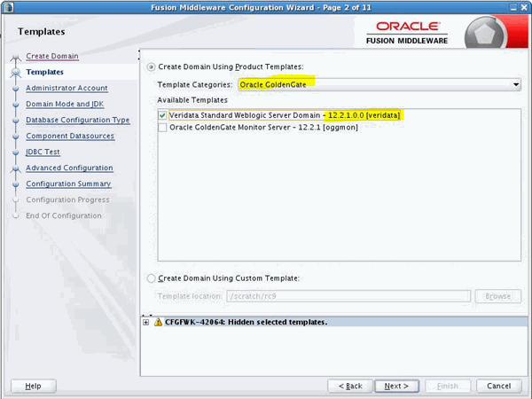The image size is (532, 399).
Task: Click the Help button
Action: [x=34, y=386]
